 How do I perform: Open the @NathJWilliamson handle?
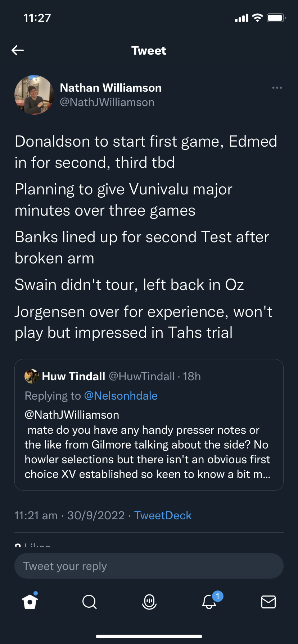pos(107,102)
